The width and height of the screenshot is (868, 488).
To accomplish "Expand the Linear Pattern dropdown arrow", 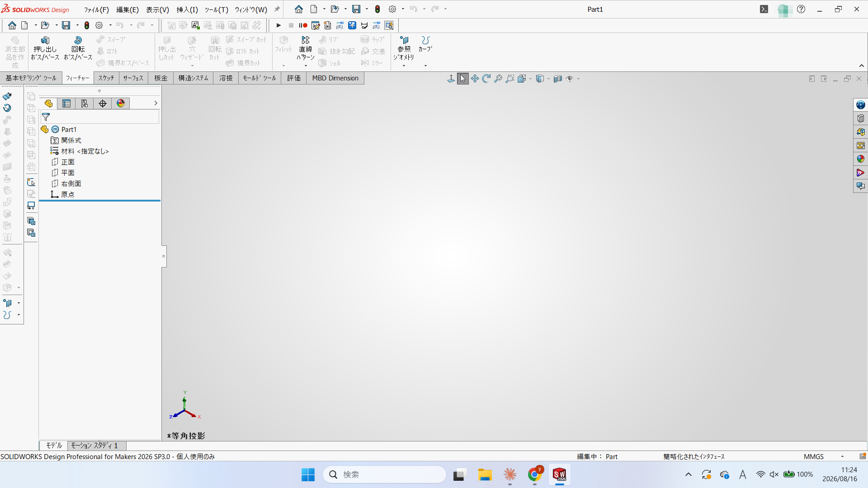I will click(306, 66).
